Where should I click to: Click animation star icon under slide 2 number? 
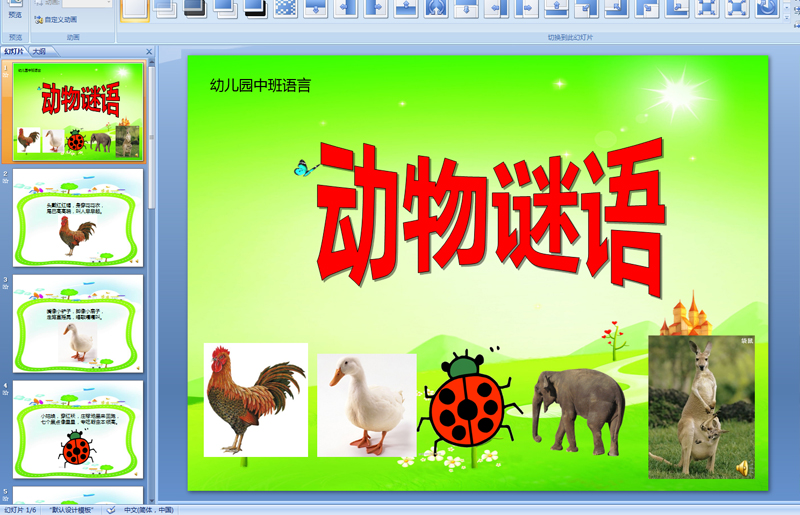pos(6,181)
